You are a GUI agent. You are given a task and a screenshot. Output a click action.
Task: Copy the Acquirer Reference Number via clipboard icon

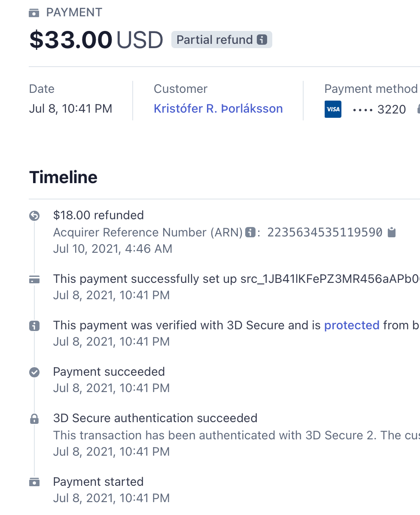click(392, 232)
